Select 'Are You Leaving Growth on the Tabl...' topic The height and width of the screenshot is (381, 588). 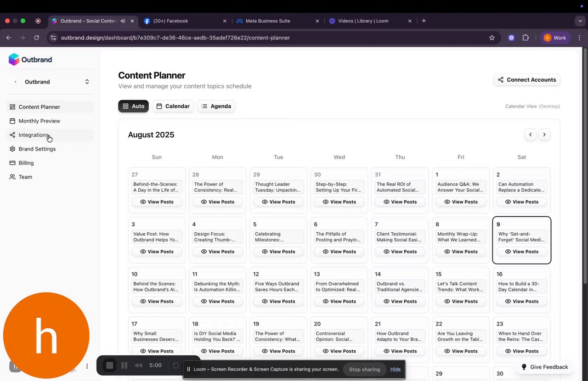click(x=461, y=336)
